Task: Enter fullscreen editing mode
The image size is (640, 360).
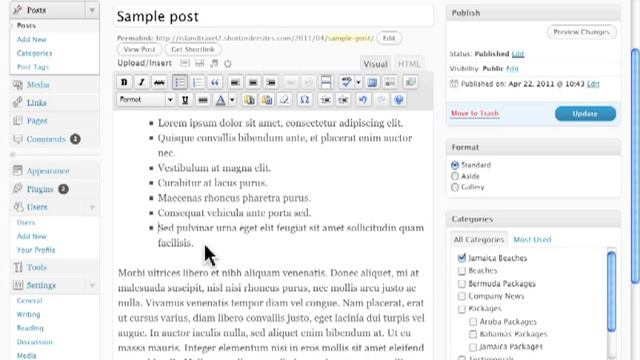Action: coord(372,82)
